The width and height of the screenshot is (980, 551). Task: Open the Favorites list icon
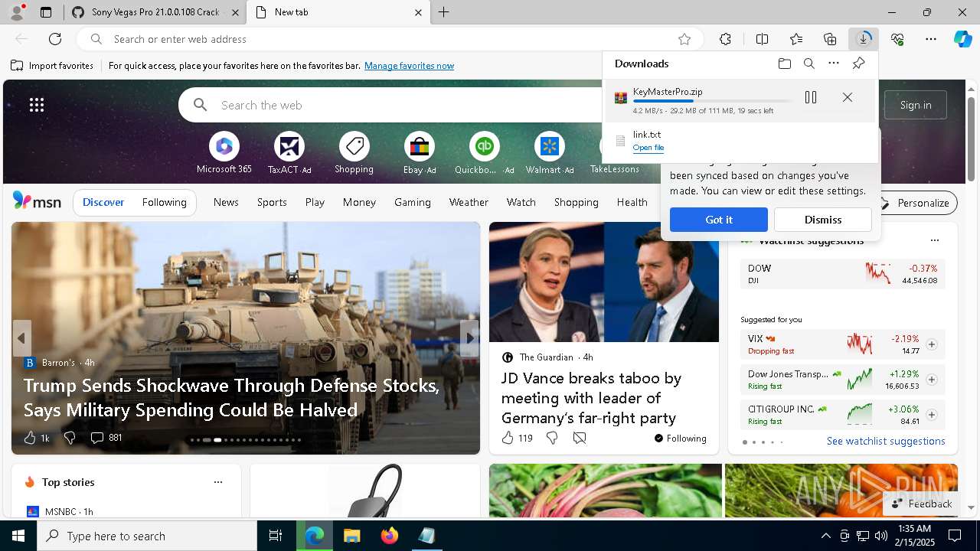coord(796,39)
